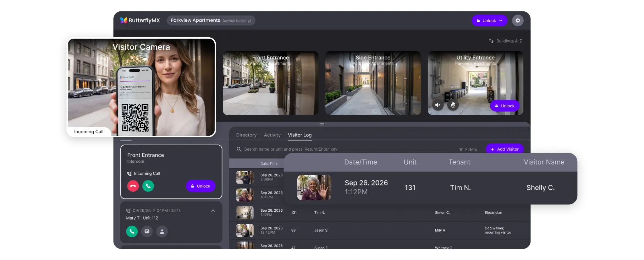
Task: Collapse the 09/26/26 2:04PM call entry
Action: click(213, 211)
